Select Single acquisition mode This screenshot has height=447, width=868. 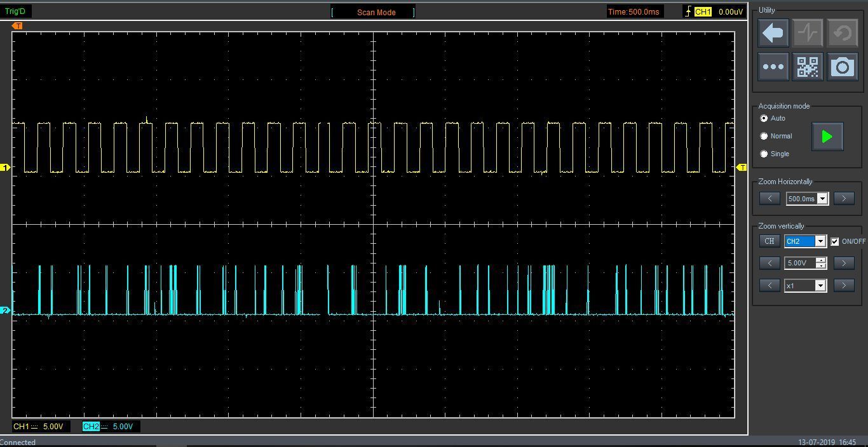point(764,154)
